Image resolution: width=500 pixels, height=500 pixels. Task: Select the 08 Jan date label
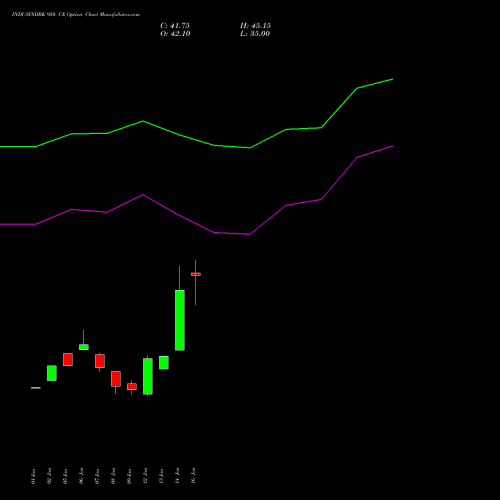(x=113, y=476)
